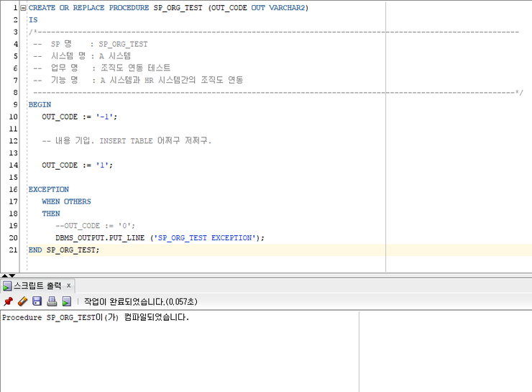Viewport: 532px width, 392px height.
Task: Click the splitter's up arrow to expand output
Action: tap(4, 275)
